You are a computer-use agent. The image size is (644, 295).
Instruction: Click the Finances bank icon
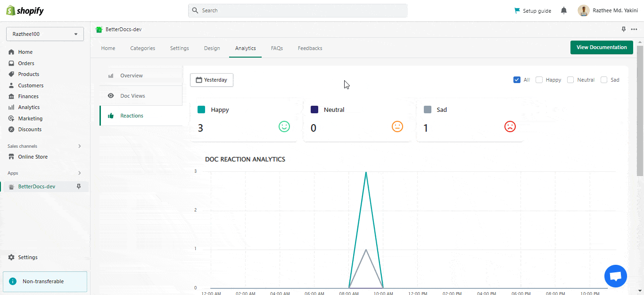tap(11, 96)
